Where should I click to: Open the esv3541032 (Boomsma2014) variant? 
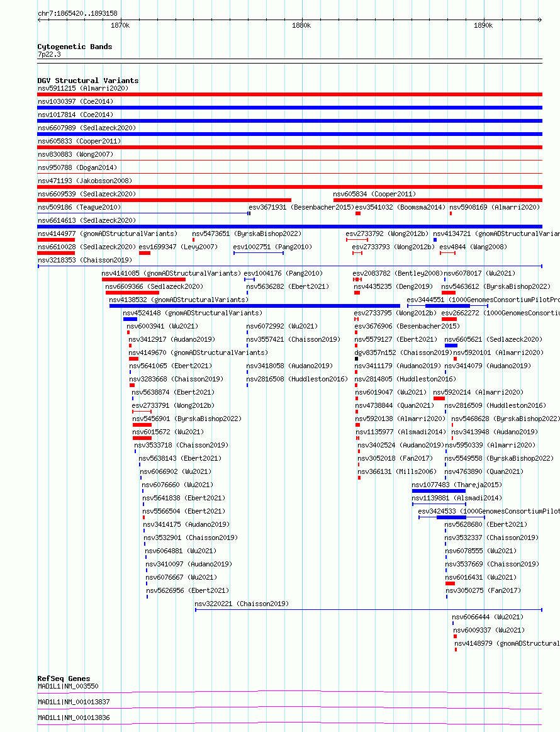coord(400,207)
